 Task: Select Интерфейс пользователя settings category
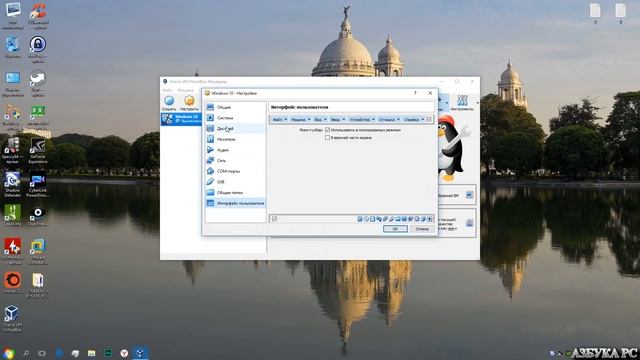[x=235, y=203]
